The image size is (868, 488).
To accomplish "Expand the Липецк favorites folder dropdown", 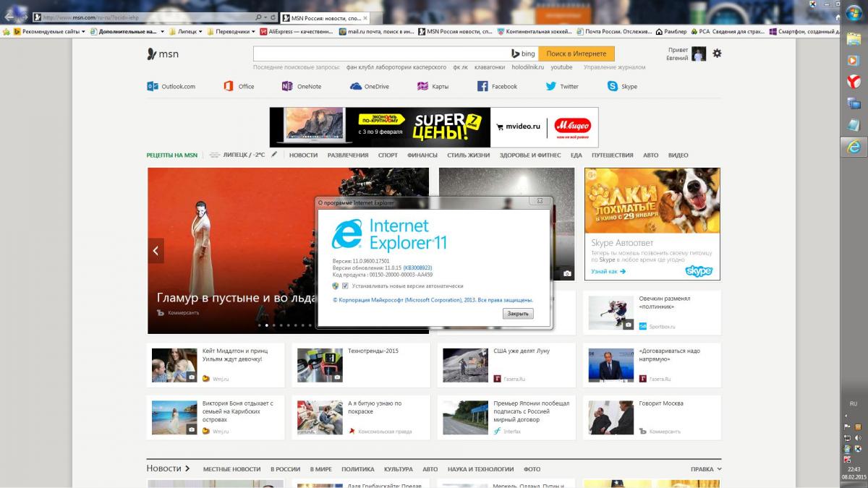I will pos(201,32).
